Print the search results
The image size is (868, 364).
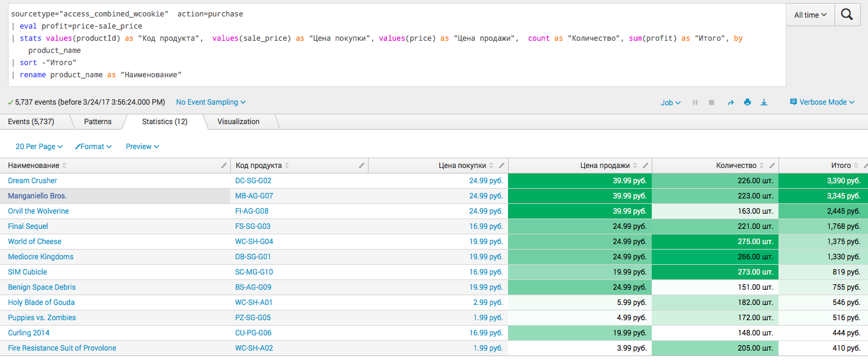click(x=747, y=102)
